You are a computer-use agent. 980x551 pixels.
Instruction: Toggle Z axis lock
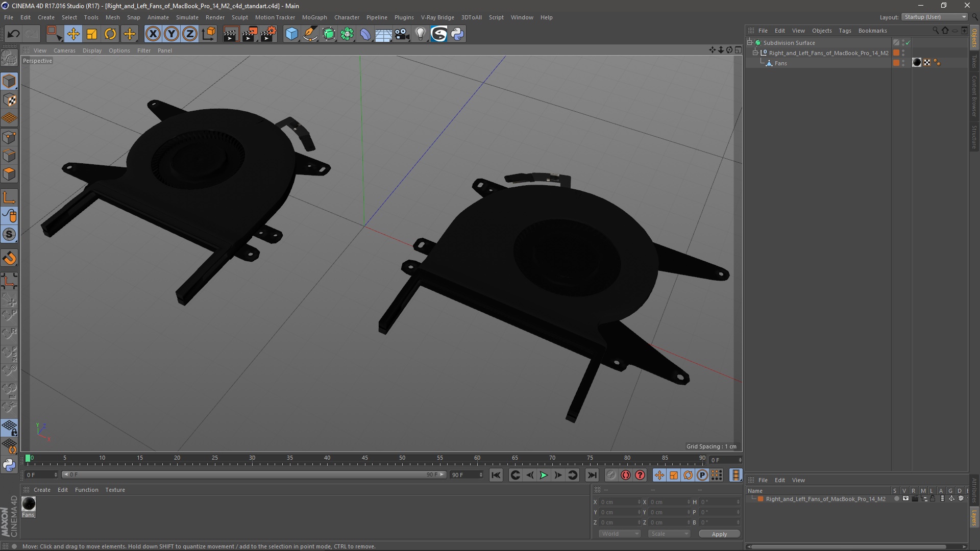pyautogui.click(x=190, y=34)
